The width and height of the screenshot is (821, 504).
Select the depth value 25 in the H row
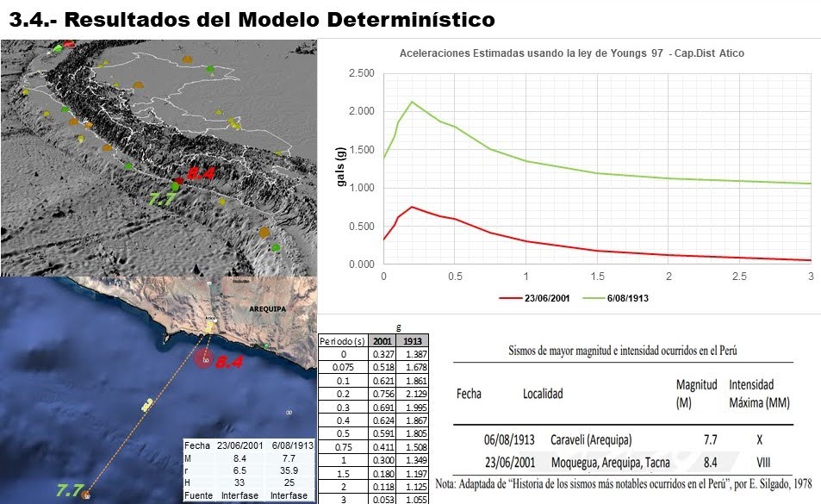(289, 482)
